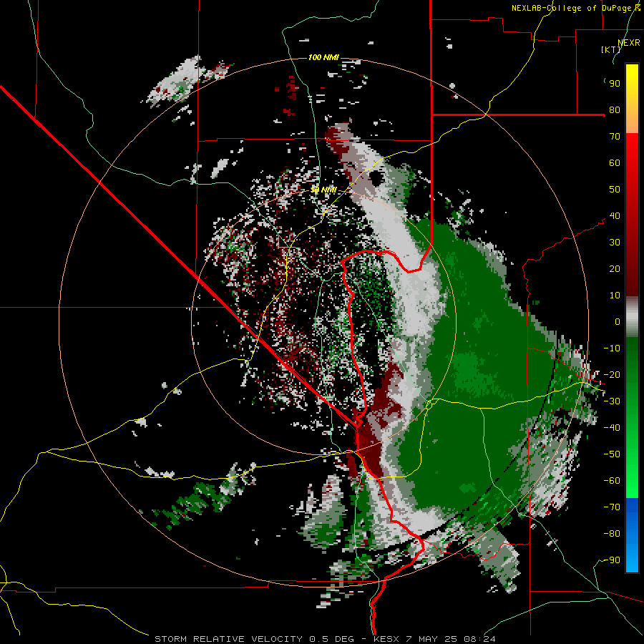The height and width of the screenshot is (644, 644).
Task: Click the positive 30 scale value
Action: click(x=615, y=243)
